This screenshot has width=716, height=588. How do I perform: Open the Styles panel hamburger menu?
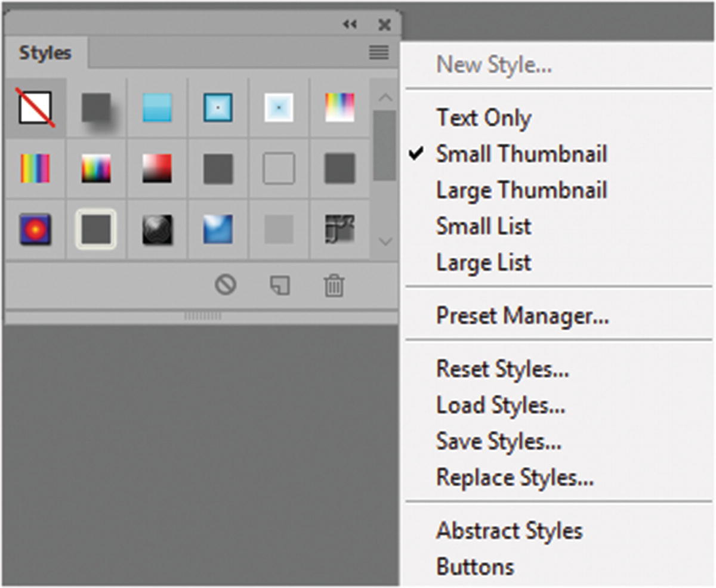point(379,52)
